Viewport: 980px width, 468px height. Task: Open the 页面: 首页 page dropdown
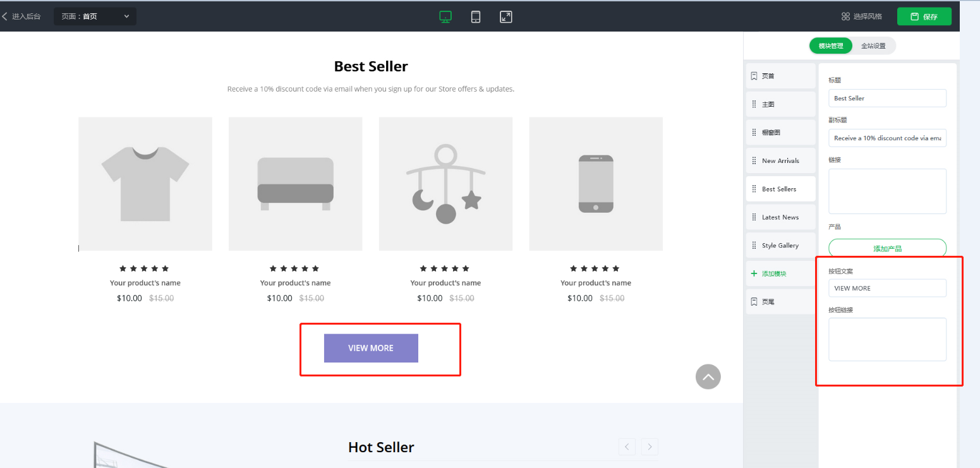(x=95, y=16)
